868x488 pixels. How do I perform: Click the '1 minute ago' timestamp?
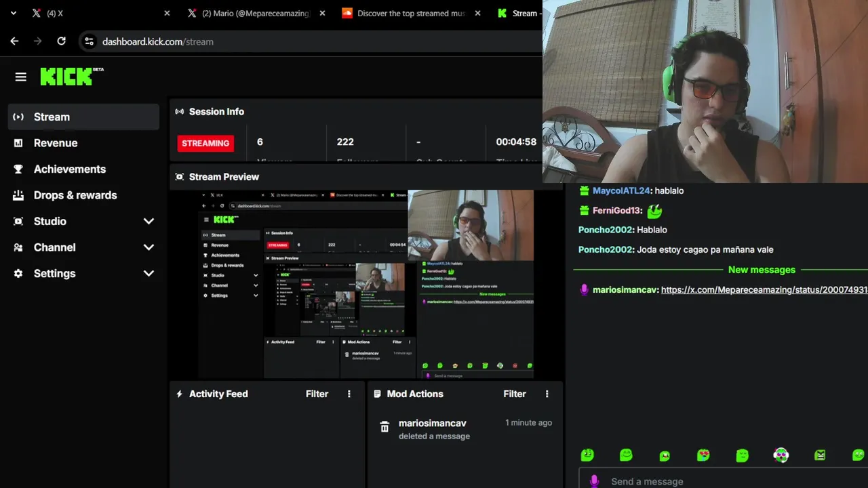click(x=528, y=422)
